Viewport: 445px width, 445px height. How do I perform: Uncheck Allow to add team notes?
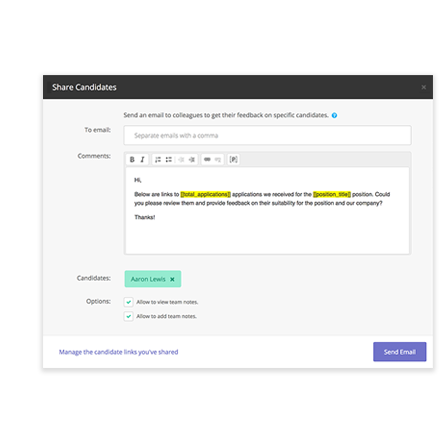coord(129,316)
